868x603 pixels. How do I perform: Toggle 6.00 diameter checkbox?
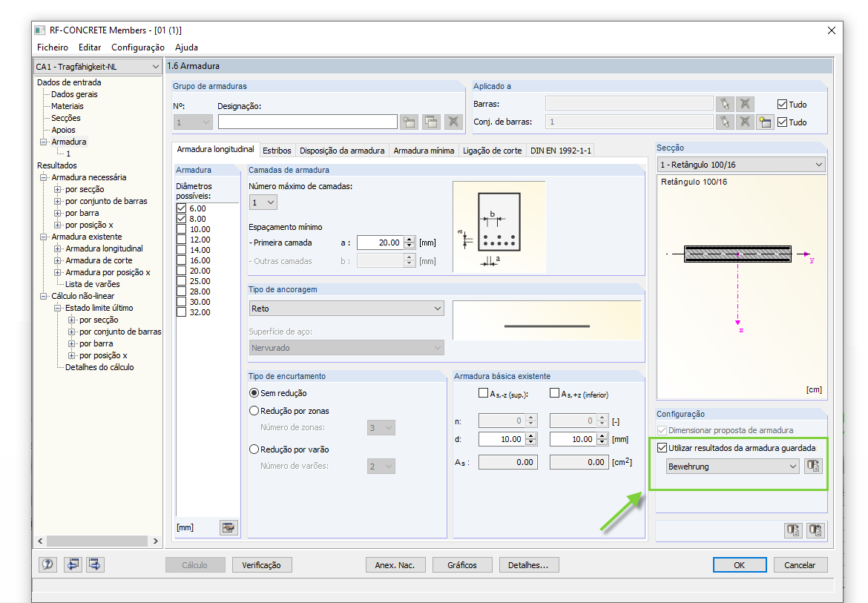[182, 208]
